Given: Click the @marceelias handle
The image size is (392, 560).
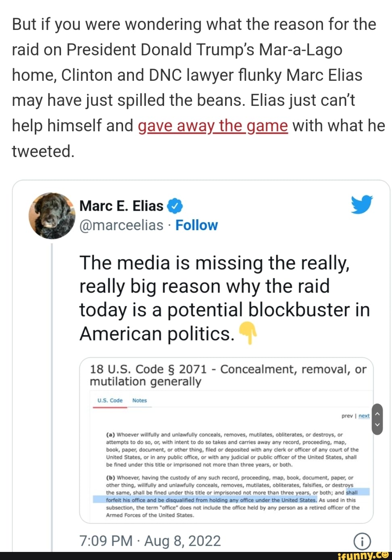Looking at the screenshot, I should click(121, 225).
